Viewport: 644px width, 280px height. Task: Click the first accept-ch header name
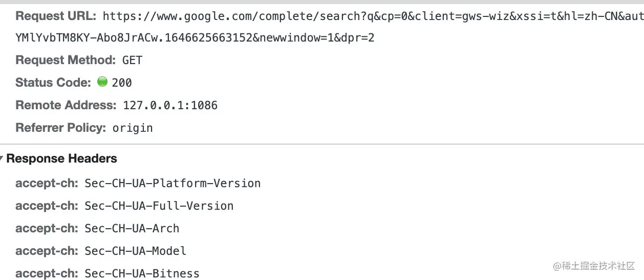coord(47,183)
